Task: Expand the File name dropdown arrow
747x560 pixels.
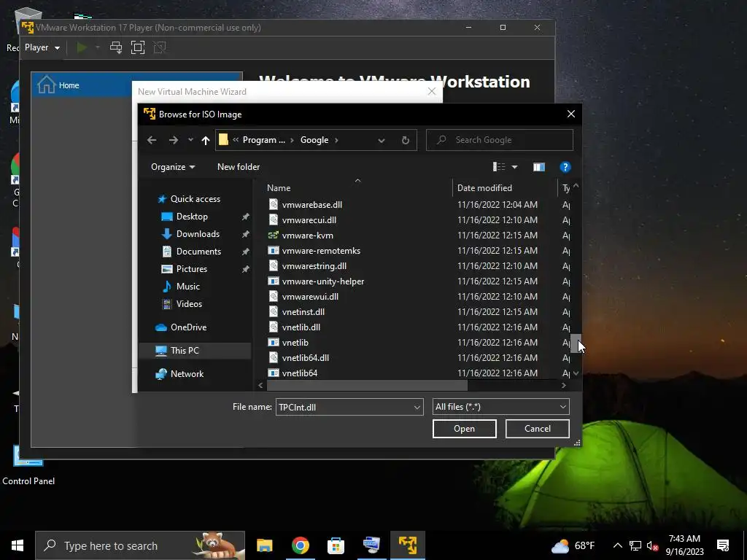Action: 417,407
